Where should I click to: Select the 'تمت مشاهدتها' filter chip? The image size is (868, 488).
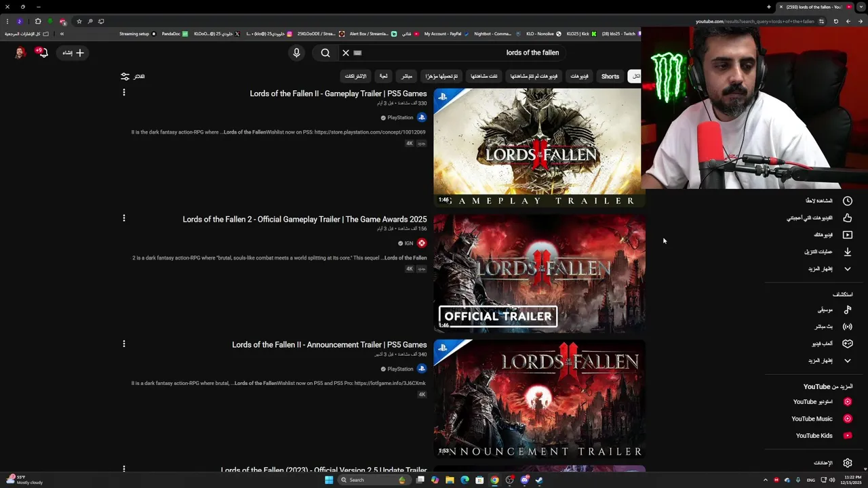tap(484, 77)
